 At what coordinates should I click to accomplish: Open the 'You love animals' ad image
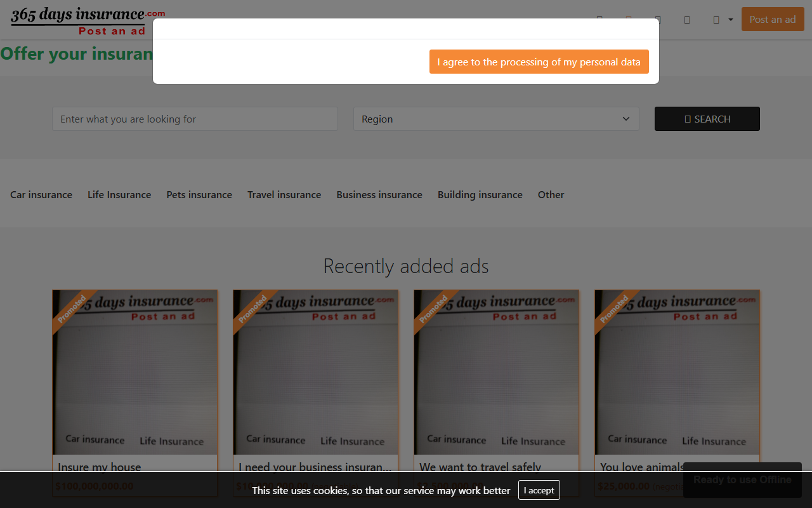(x=677, y=373)
